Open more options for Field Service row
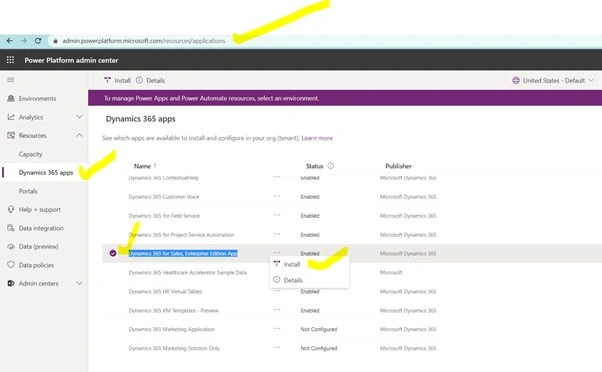 pyautogui.click(x=277, y=215)
